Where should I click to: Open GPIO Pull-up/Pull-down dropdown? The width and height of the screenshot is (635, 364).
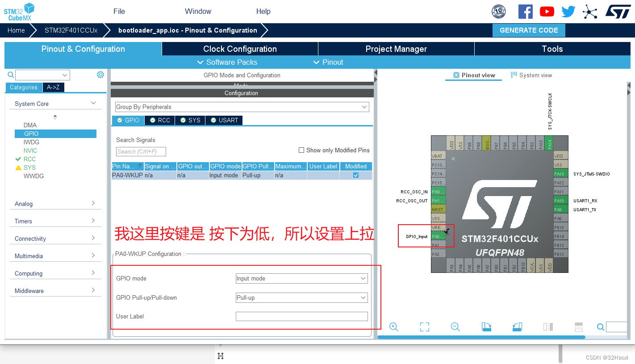(x=301, y=297)
